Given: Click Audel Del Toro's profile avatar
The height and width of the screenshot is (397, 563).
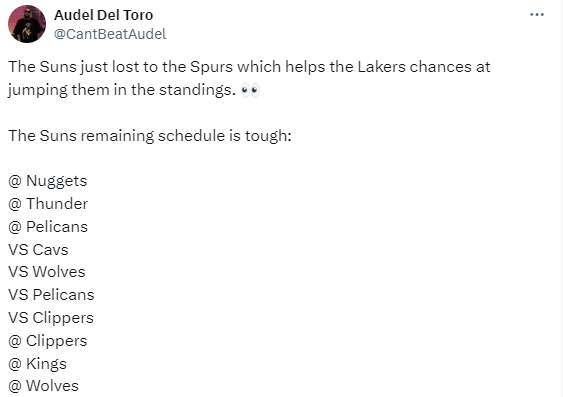Looking at the screenshot, I should [27, 24].
